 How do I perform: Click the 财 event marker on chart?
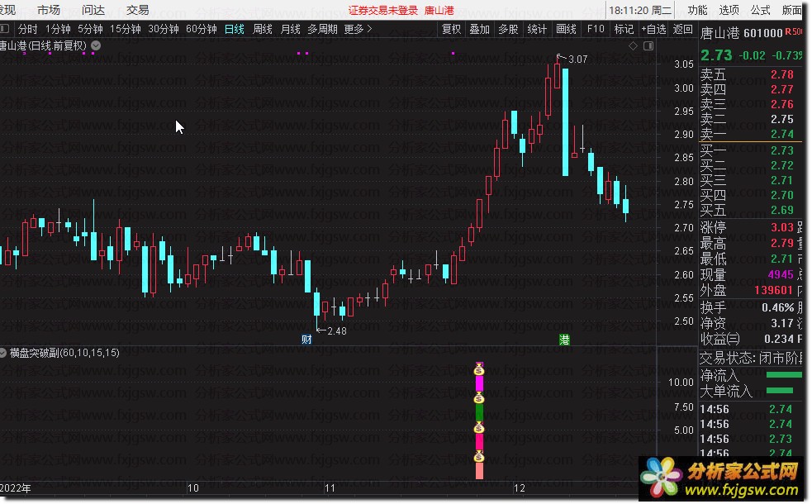point(306,340)
